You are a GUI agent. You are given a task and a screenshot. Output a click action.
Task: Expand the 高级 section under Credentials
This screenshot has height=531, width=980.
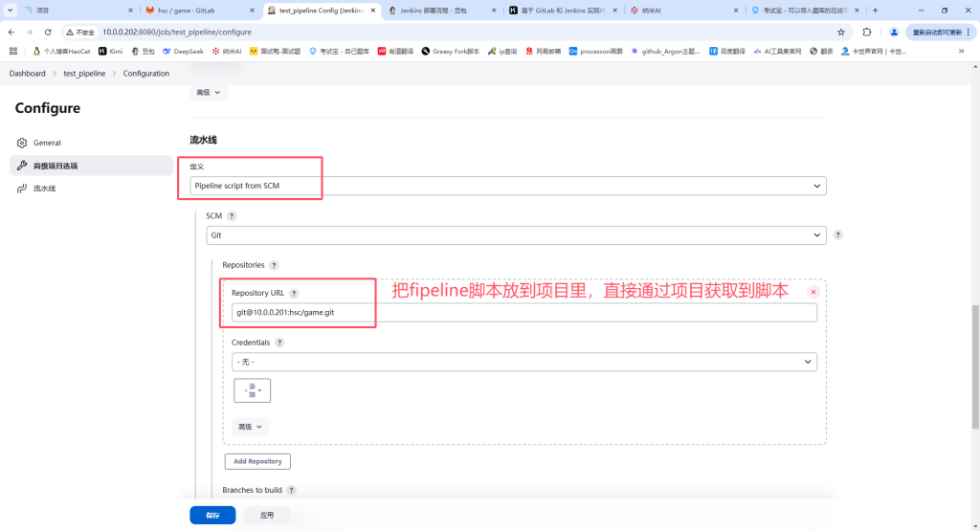coord(250,428)
